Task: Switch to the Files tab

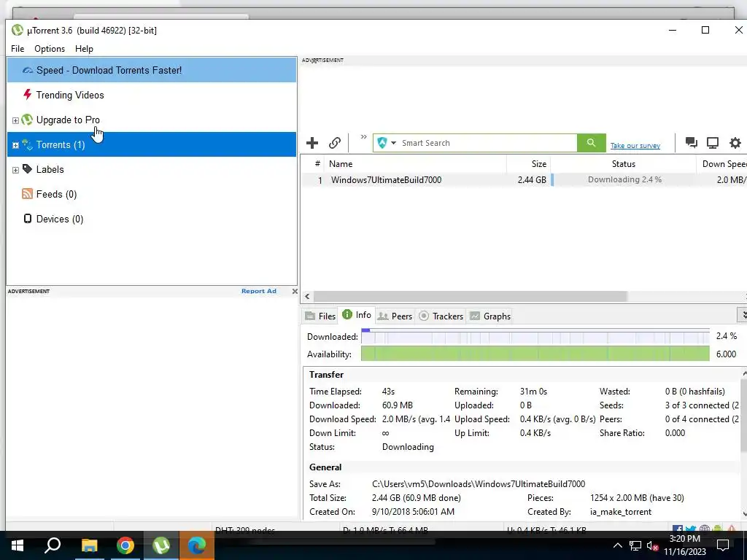Action: [321, 316]
